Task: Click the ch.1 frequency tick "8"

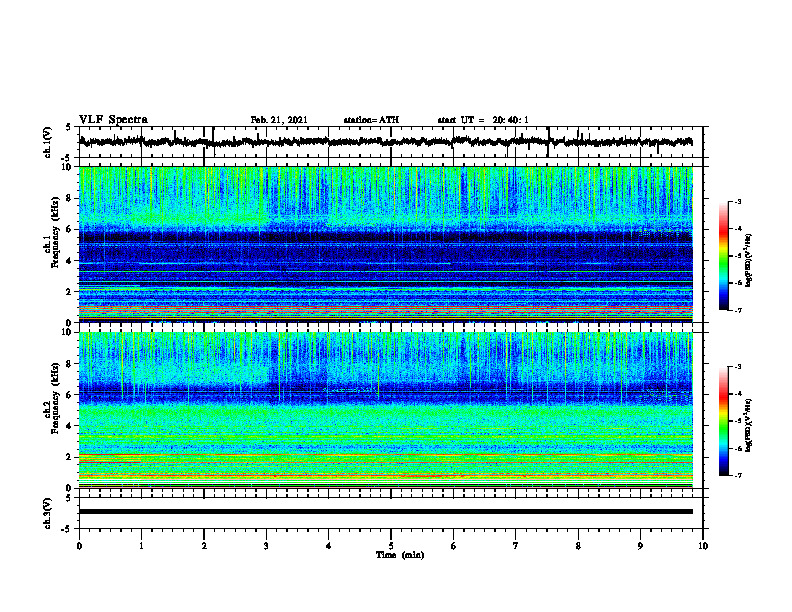Action: tap(70, 198)
